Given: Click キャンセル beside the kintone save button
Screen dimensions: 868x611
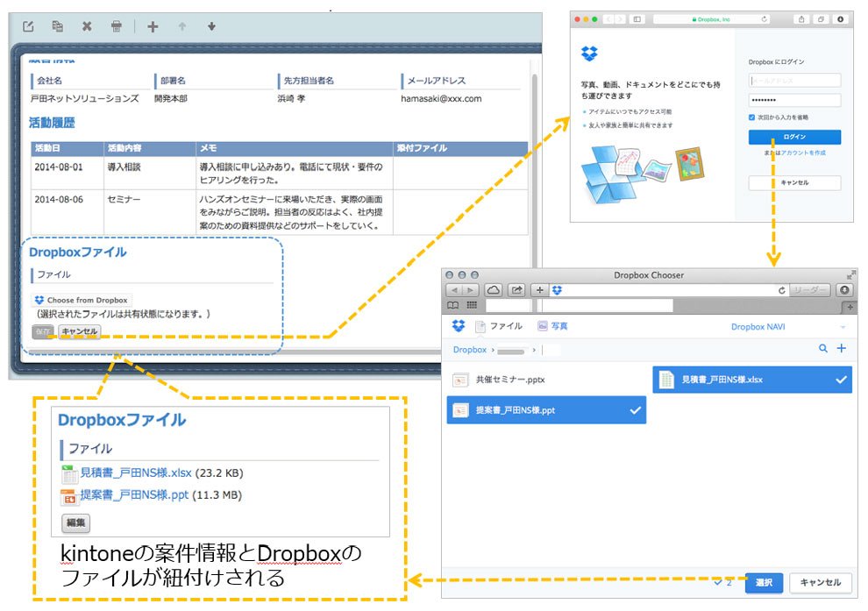Looking at the screenshot, I should click(79, 331).
